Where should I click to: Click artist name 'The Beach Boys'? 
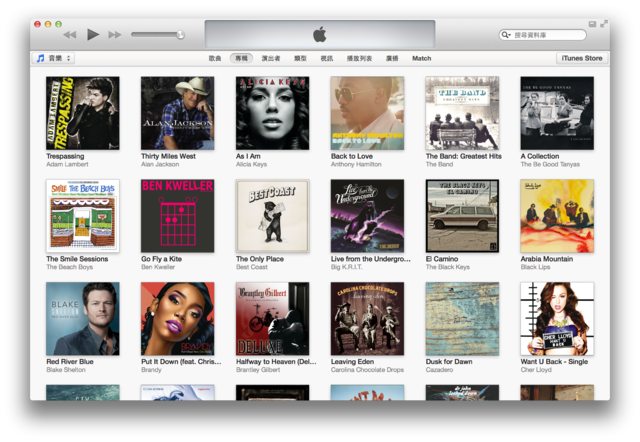click(69, 267)
